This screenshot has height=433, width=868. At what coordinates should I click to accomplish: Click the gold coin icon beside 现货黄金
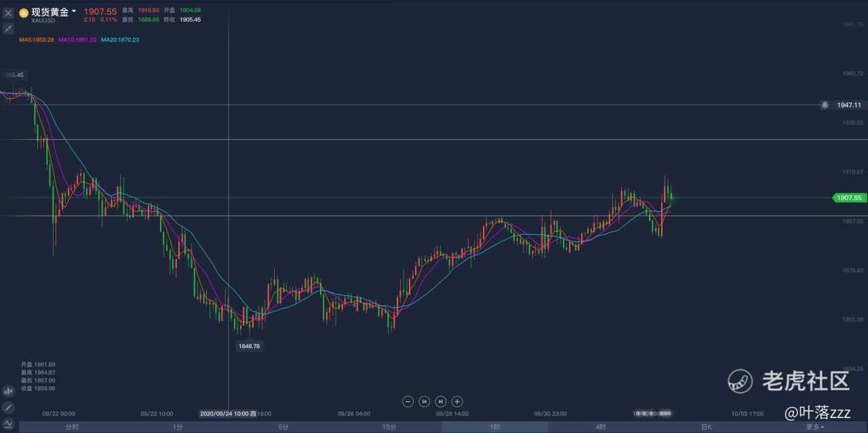(x=23, y=12)
